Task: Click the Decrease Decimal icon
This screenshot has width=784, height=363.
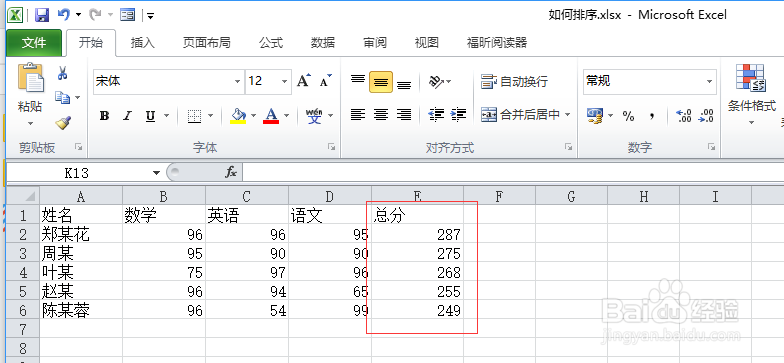Action: (706, 116)
